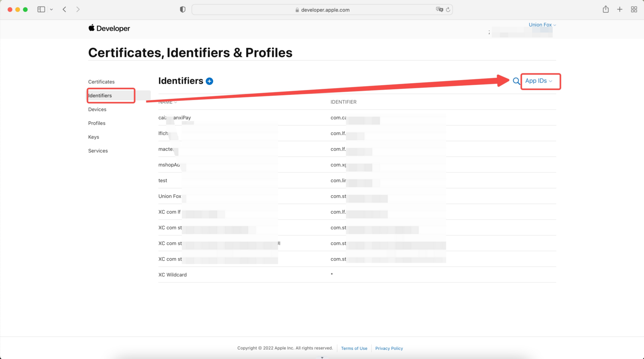This screenshot has width=644, height=359.
Task: Focus the developer.apple.com address bar
Action: tap(322, 10)
